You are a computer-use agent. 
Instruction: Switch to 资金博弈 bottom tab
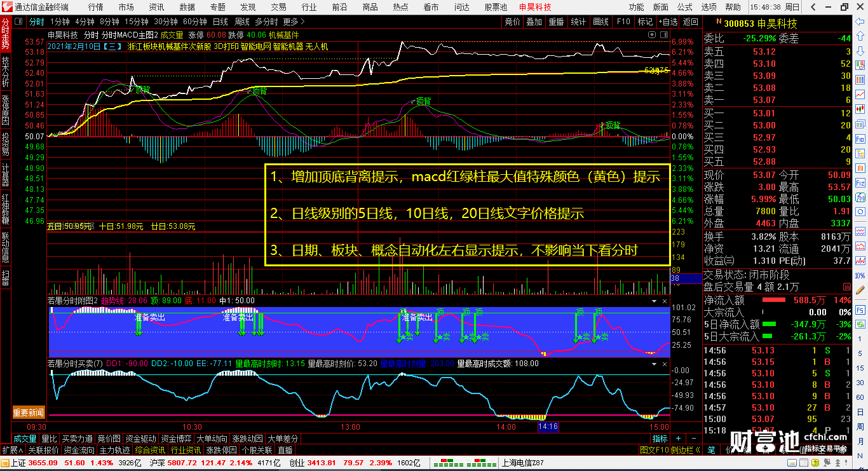tap(176, 439)
